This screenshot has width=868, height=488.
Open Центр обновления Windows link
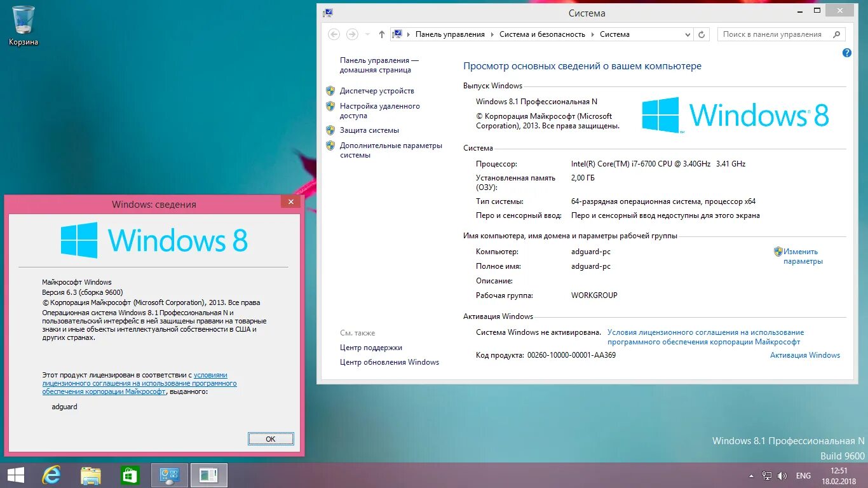(390, 362)
